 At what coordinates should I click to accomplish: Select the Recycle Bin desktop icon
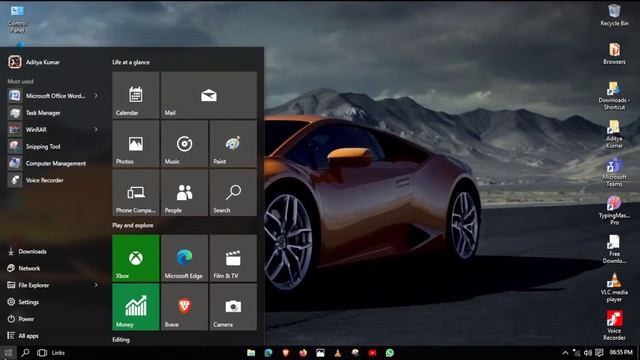614,15
